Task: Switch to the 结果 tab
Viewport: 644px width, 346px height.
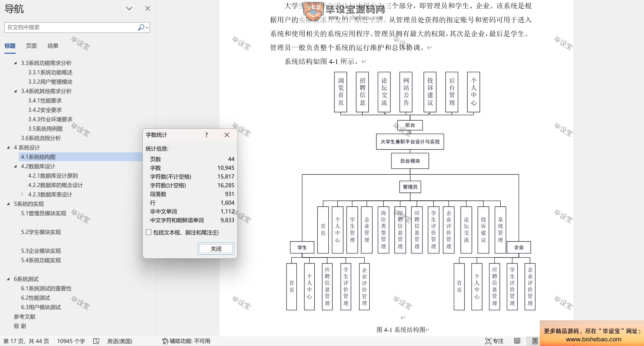Action: (53, 46)
